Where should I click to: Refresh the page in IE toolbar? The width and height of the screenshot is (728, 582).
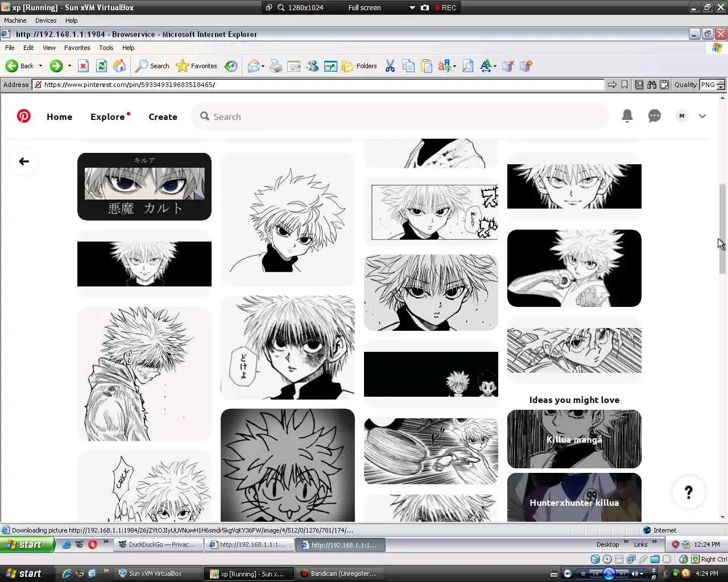(x=101, y=66)
